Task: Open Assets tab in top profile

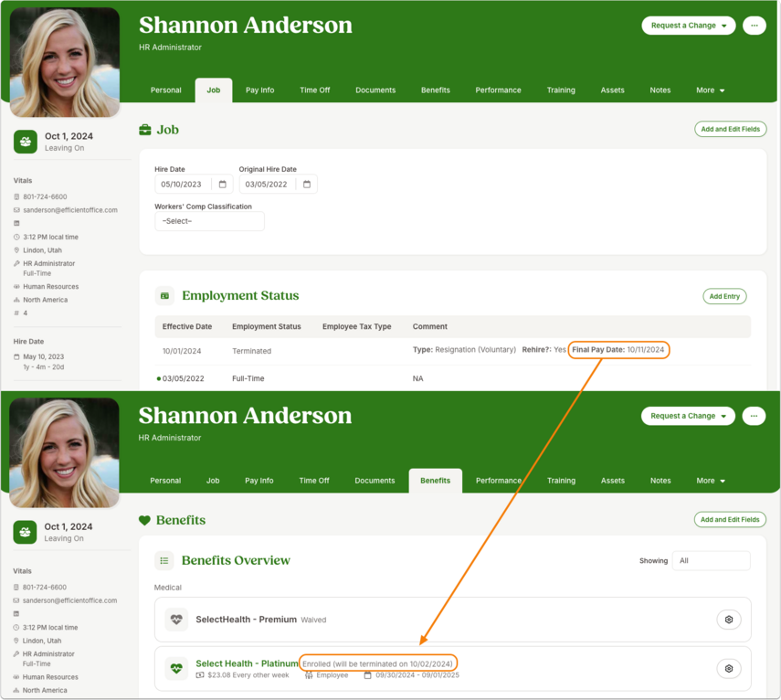Action: pos(612,90)
